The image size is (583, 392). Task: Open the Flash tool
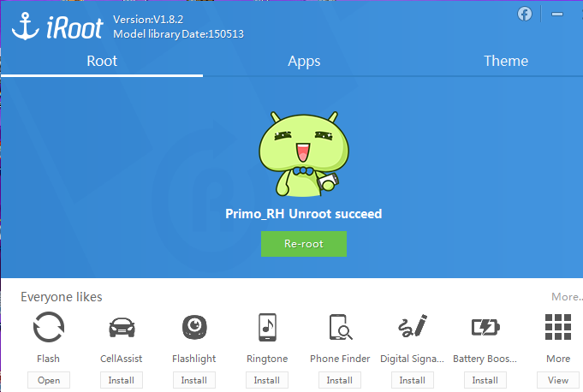tap(49, 380)
